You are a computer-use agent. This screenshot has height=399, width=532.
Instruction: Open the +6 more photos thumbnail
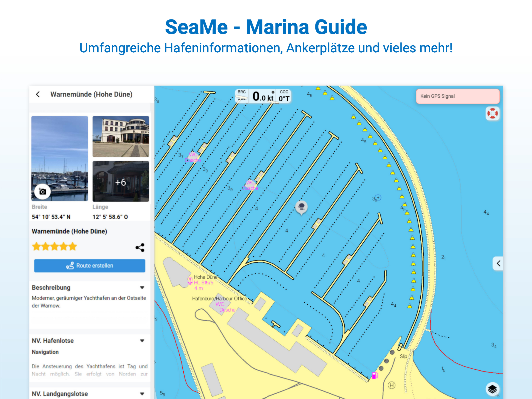point(121,181)
